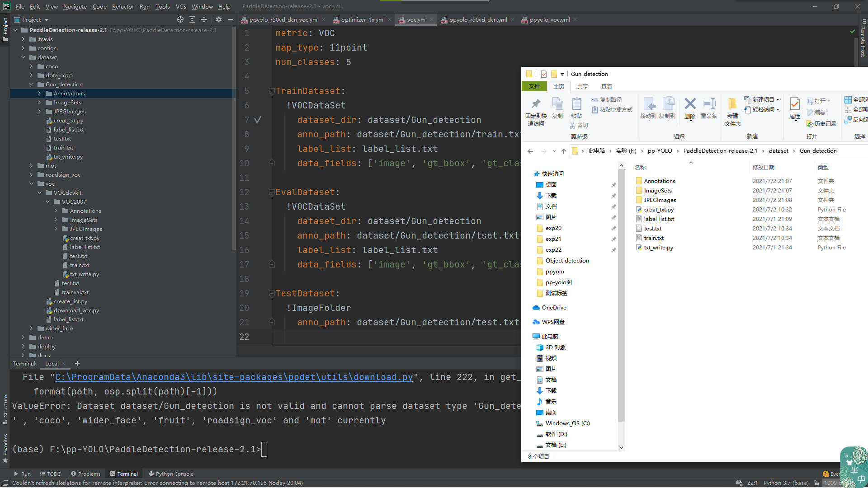
Task: Select opened file with the crosshair locate icon
Action: click(x=180, y=19)
